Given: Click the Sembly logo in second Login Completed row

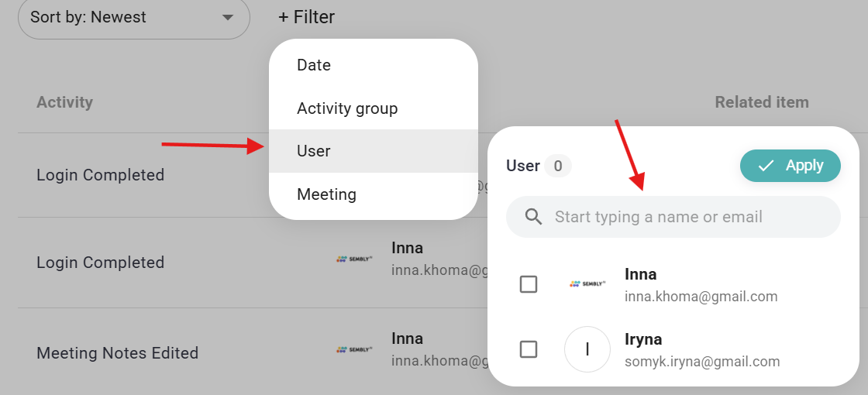Looking at the screenshot, I should coord(354,259).
